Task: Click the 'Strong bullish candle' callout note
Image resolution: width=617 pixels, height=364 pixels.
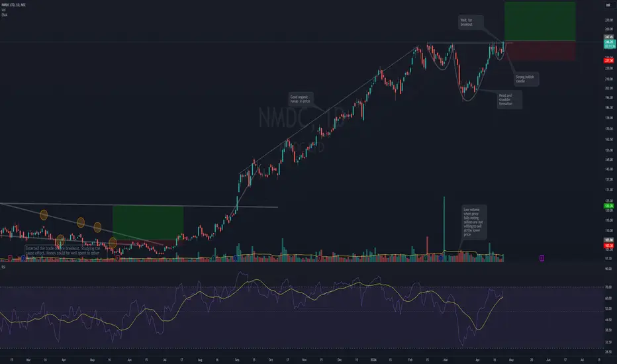Action: [526, 79]
